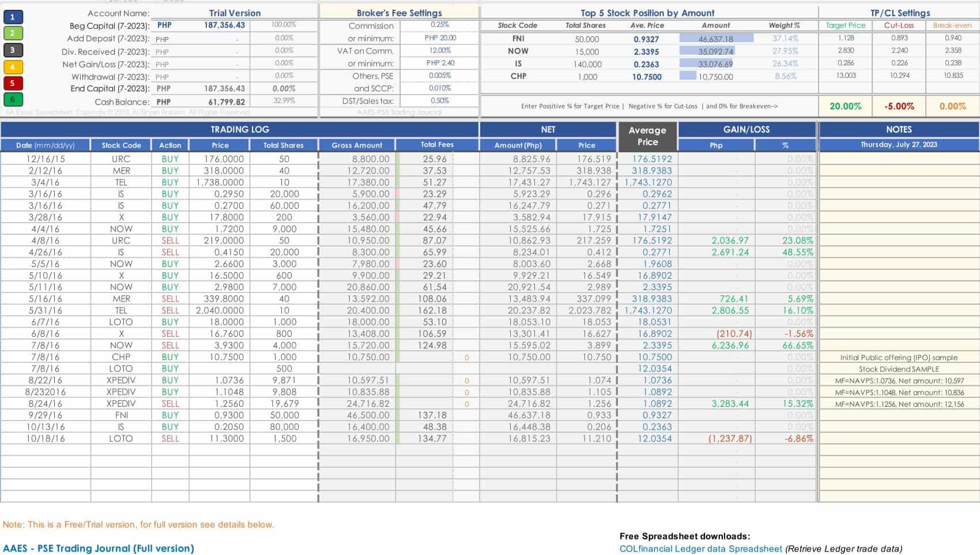Select the CHP amount 10,750.00
This screenshot has height=555, width=980.
717,76
